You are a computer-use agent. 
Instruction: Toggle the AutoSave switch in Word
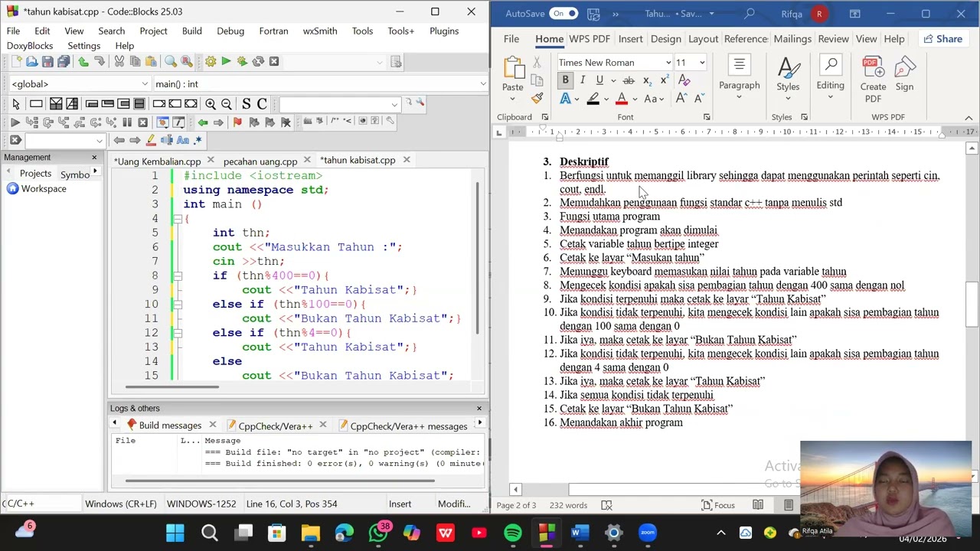coord(563,14)
